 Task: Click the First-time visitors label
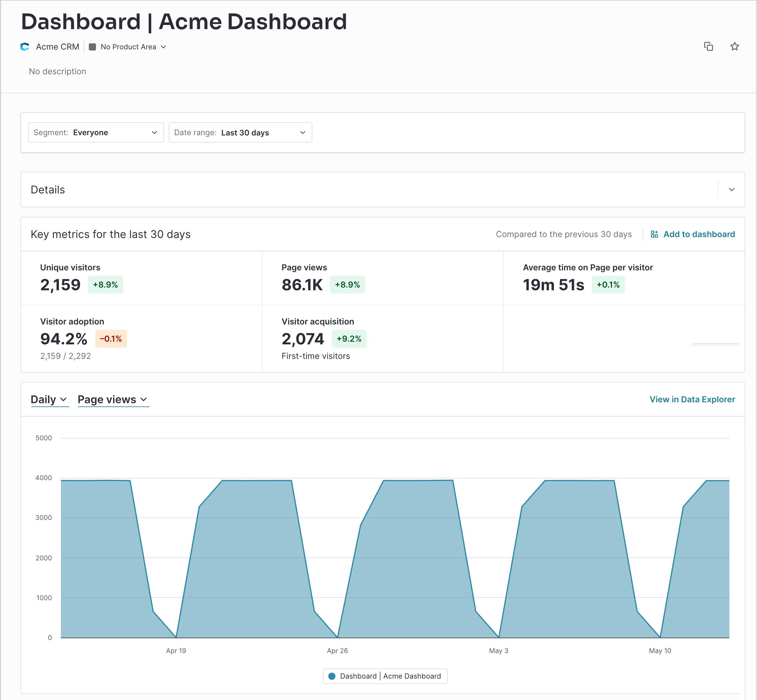click(316, 356)
